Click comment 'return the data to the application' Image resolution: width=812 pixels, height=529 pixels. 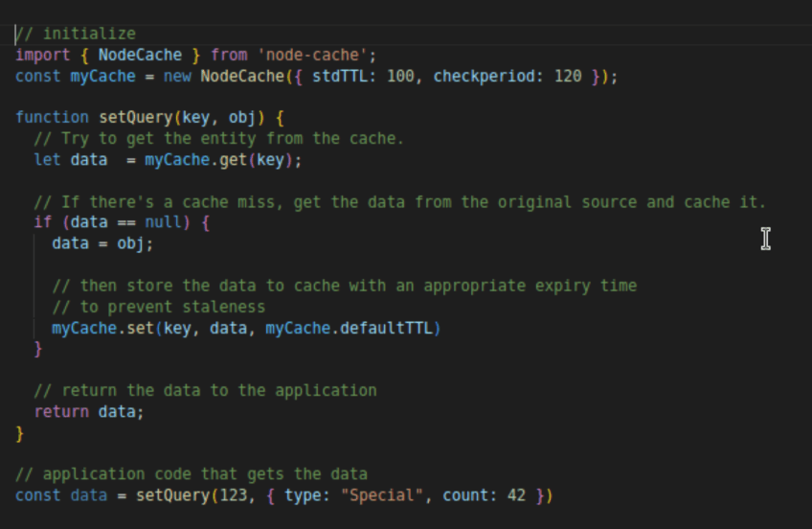[x=206, y=391]
